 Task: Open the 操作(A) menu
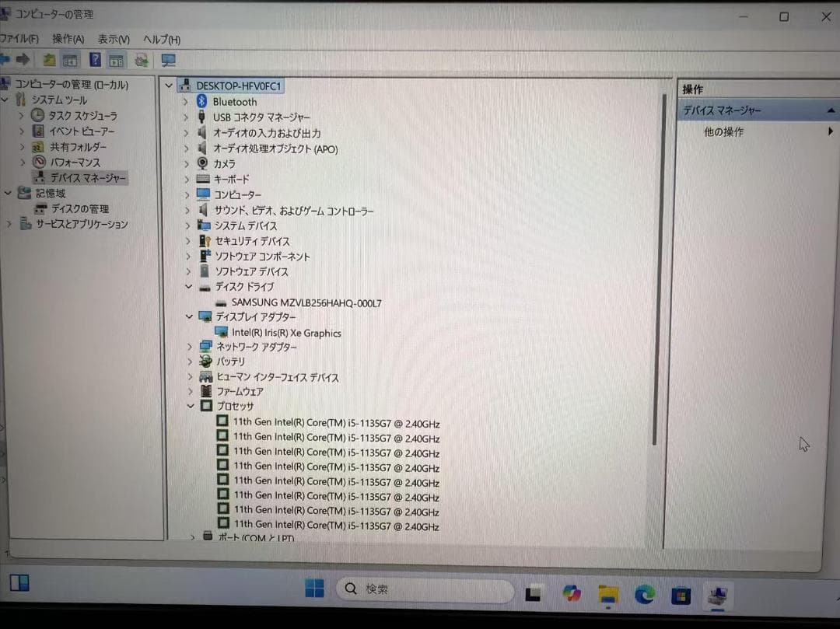(x=67, y=38)
